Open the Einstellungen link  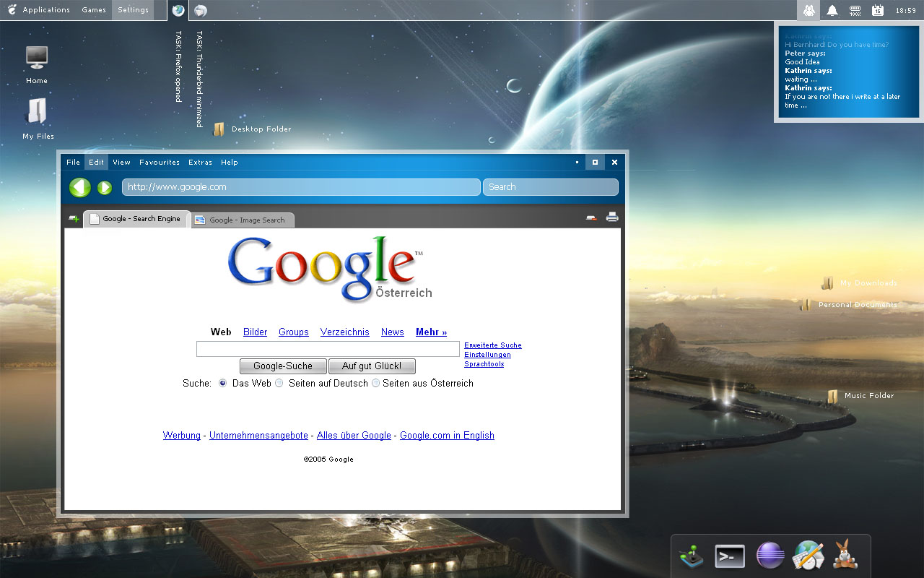click(x=487, y=355)
